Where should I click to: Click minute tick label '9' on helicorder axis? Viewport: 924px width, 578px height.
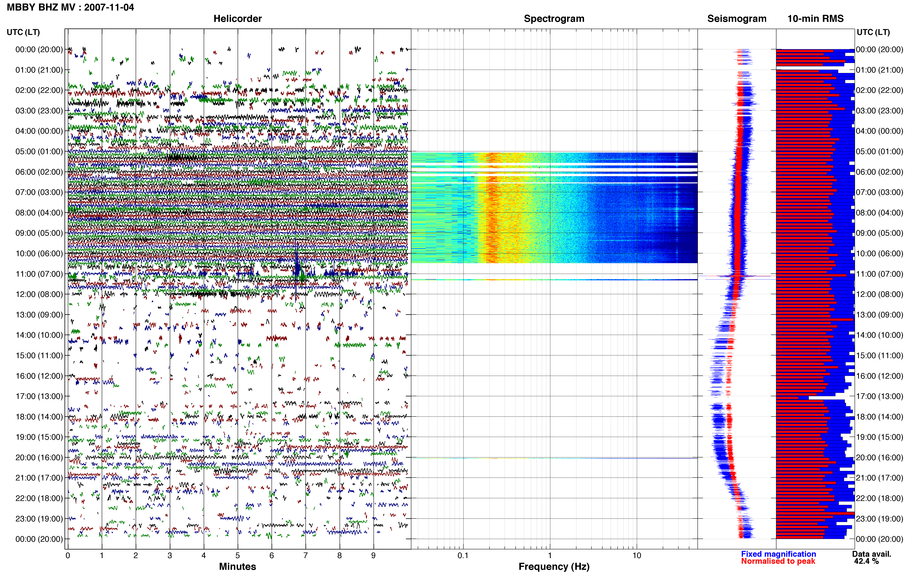point(373,555)
